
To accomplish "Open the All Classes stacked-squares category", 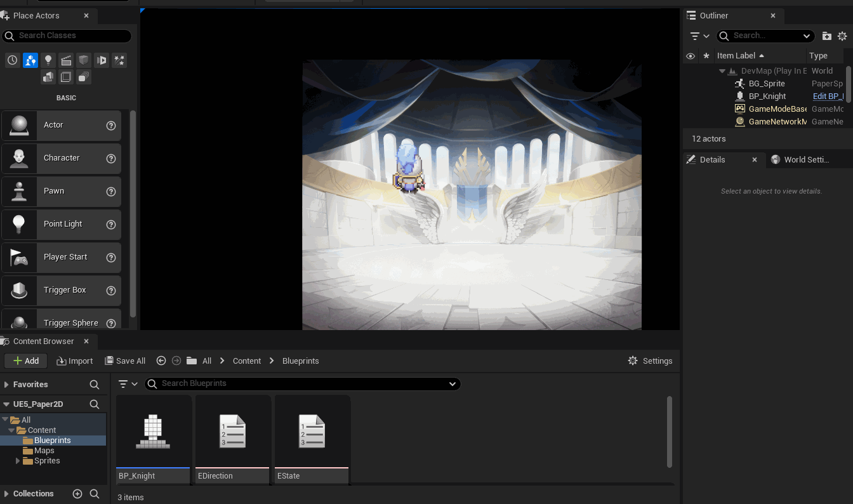I will 84,77.
